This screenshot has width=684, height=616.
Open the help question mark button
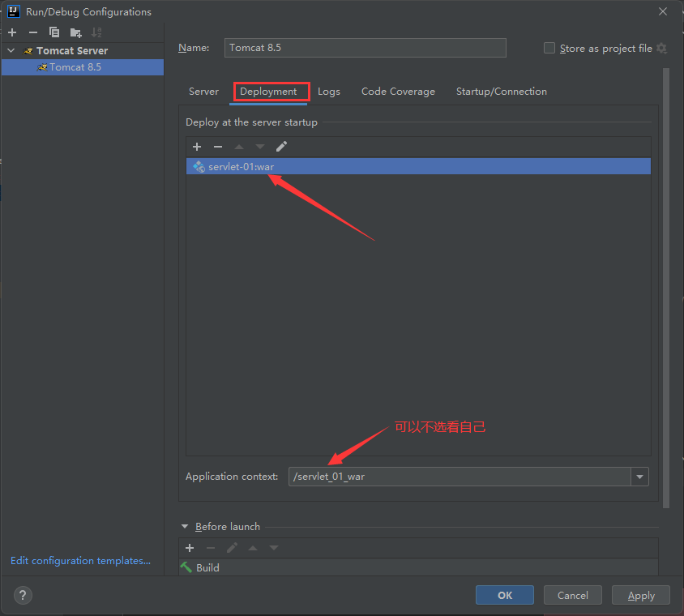point(24,595)
